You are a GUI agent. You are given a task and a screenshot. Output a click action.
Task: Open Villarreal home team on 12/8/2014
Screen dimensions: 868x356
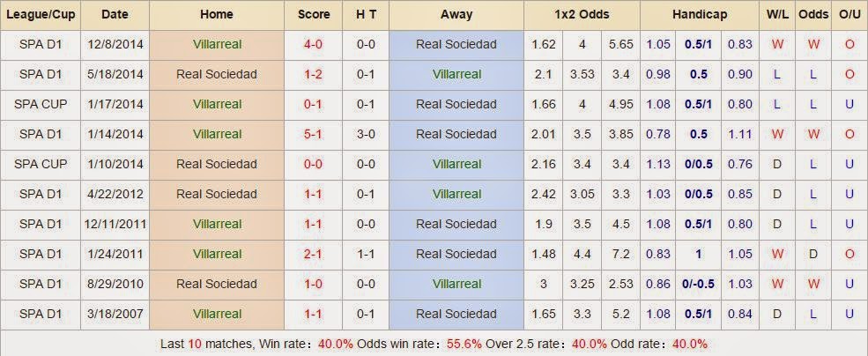pyautogui.click(x=217, y=44)
